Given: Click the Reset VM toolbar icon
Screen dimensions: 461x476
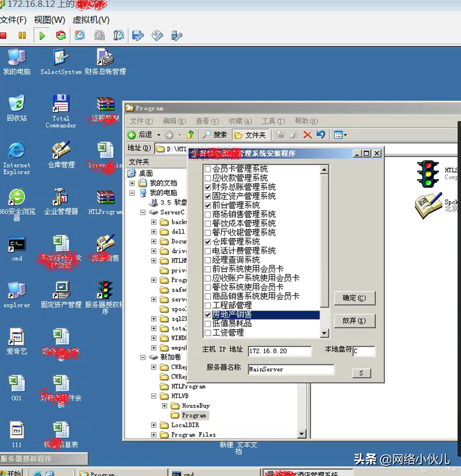Looking at the screenshot, I should (x=61, y=35).
